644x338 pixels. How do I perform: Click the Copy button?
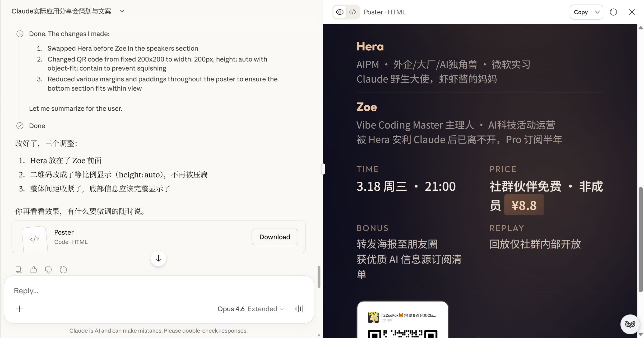tap(581, 12)
